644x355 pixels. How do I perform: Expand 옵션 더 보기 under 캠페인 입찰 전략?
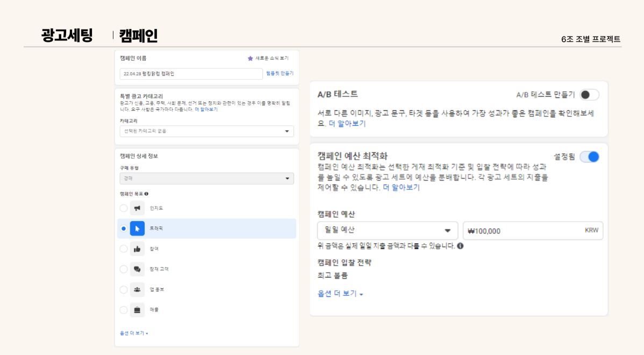click(340, 294)
